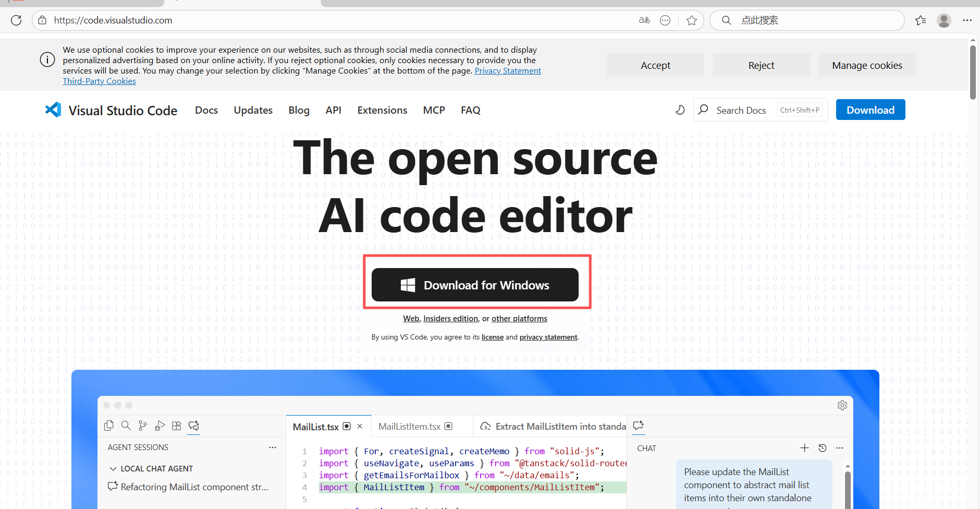Open Source Control icon in mockup
The width and height of the screenshot is (980, 509).
tap(143, 426)
